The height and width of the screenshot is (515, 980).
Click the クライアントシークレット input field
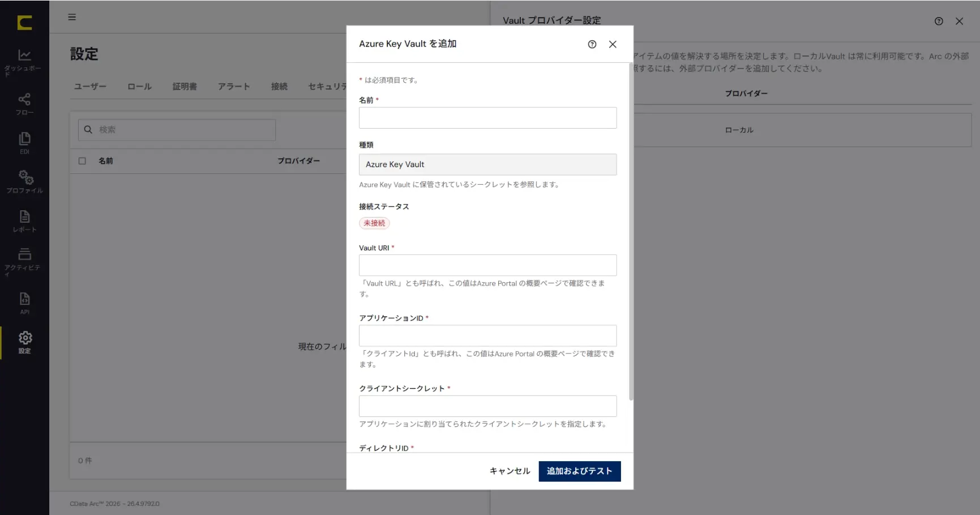pyautogui.click(x=487, y=406)
